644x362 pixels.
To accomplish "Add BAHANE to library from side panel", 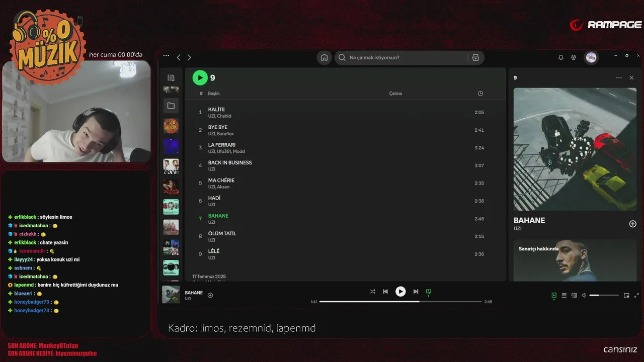I will pos(633,224).
